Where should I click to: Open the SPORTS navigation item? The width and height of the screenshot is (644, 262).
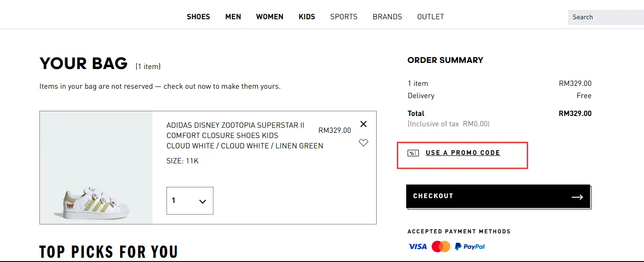[344, 17]
